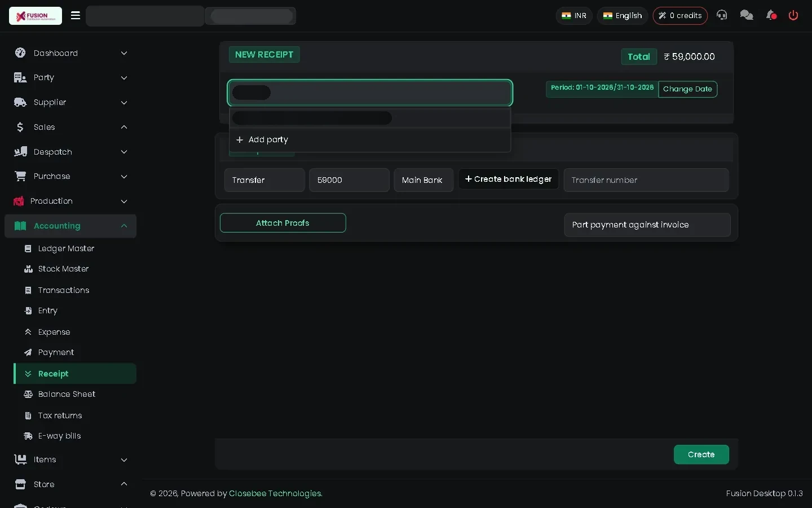Click the Party building icon
Image resolution: width=812 pixels, height=508 pixels.
click(20, 77)
